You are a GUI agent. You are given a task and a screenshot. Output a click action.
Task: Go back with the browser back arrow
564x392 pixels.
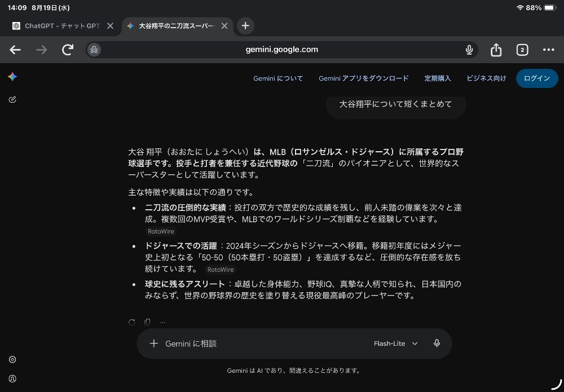pos(15,50)
